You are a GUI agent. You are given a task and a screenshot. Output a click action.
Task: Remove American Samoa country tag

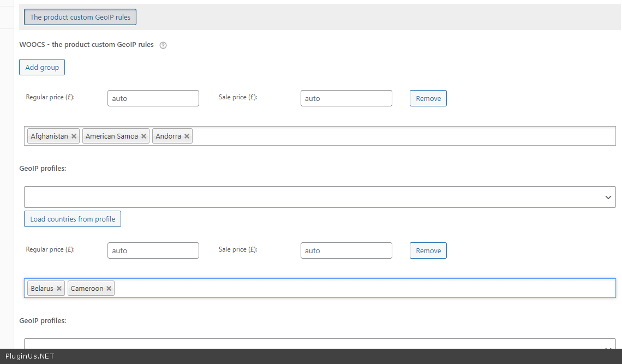(143, 136)
